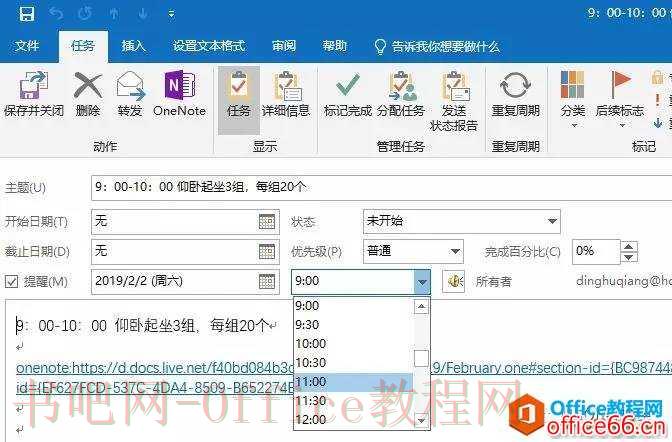Open the 后续标志 follow-up flag dropdown
The height and width of the screenshot is (442, 672).
pyautogui.click(x=620, y=99)
